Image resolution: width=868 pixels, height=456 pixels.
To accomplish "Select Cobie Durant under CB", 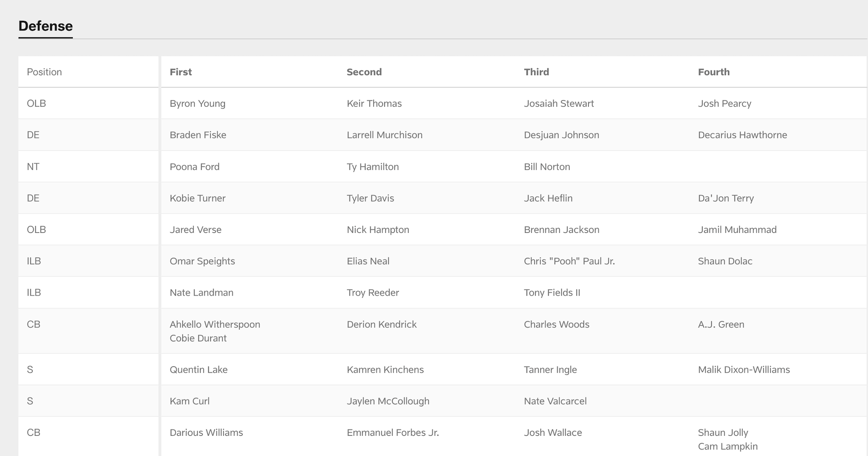I will coord(198,338).
